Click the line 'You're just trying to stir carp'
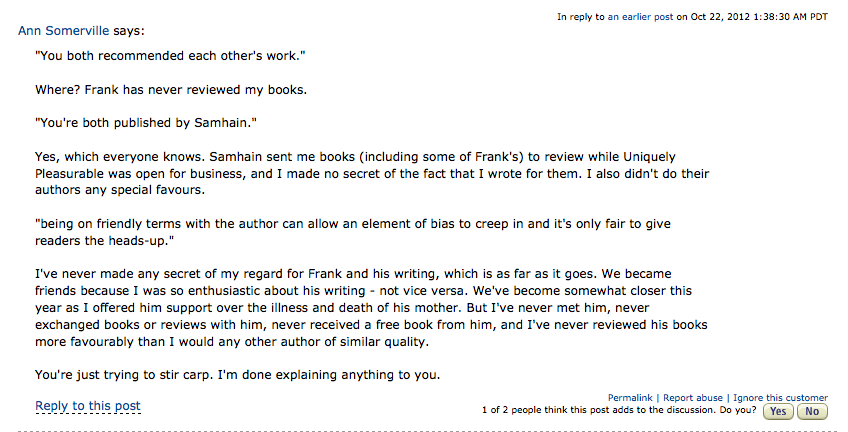Viewport: 848px width, 432px height. pyautogui.click(x=238, y=375)
